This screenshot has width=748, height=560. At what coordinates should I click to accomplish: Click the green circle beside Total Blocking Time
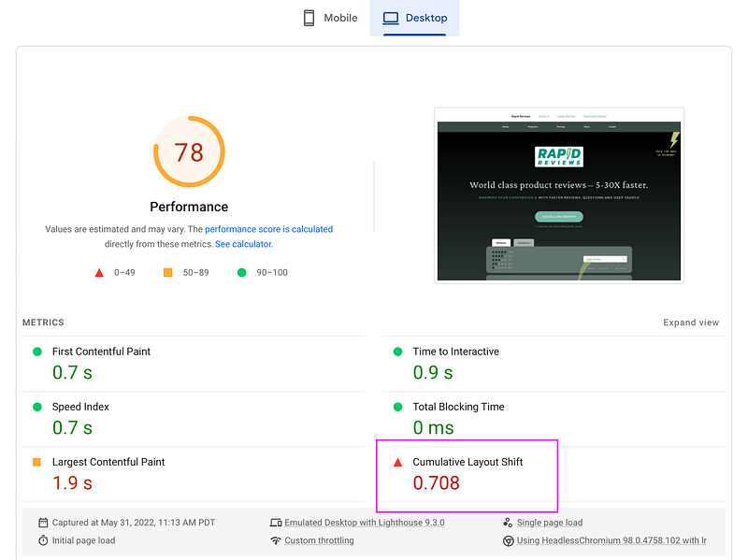click(397, 407)
